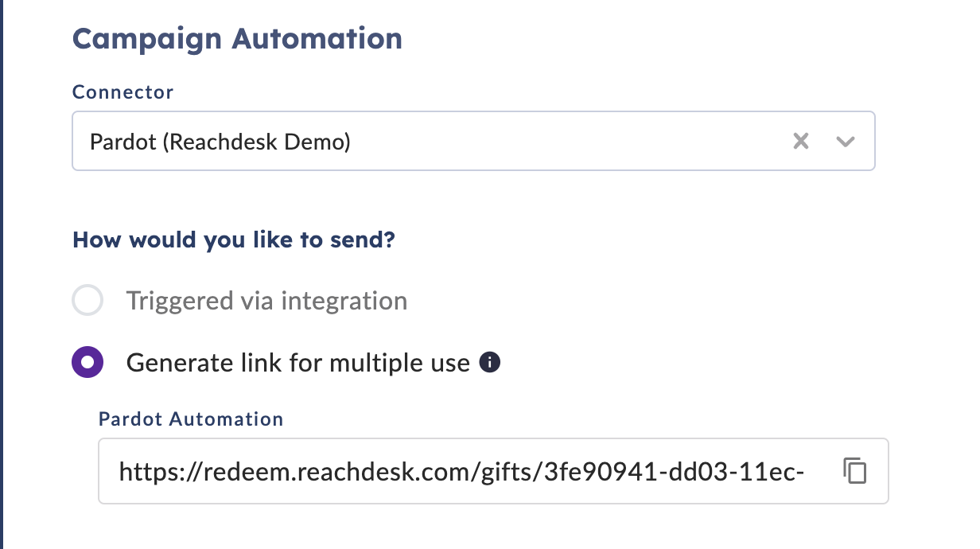This screenshot has height=549, width=980.
Task: Click the dark vertical bar at left edge
Action: pyautogui.click(x=2, y=274)
